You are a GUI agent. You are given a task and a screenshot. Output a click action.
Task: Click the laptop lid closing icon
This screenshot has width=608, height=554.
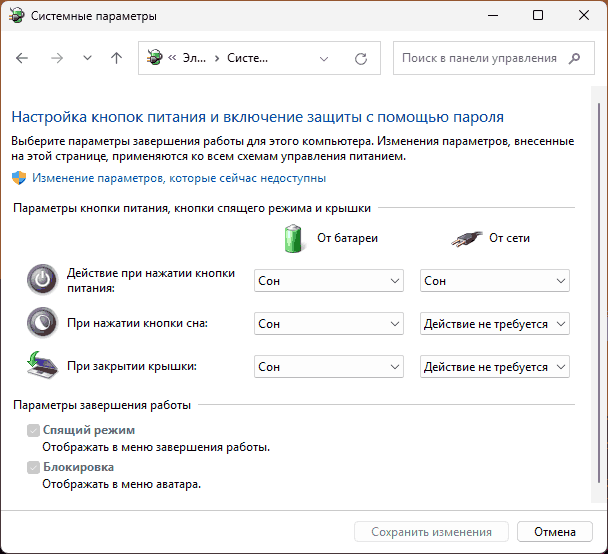[42, 365]
